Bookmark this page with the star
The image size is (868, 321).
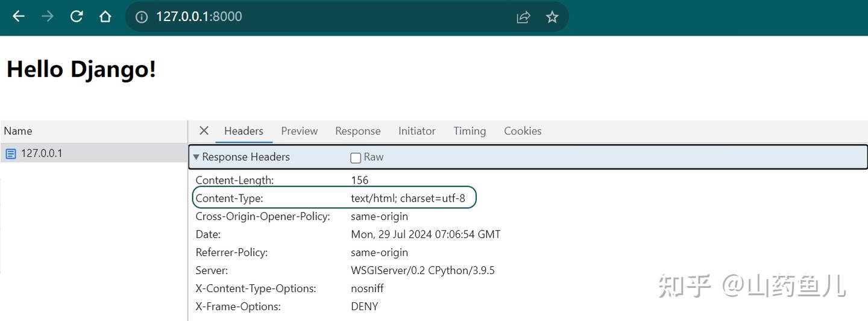click(552, 17)
